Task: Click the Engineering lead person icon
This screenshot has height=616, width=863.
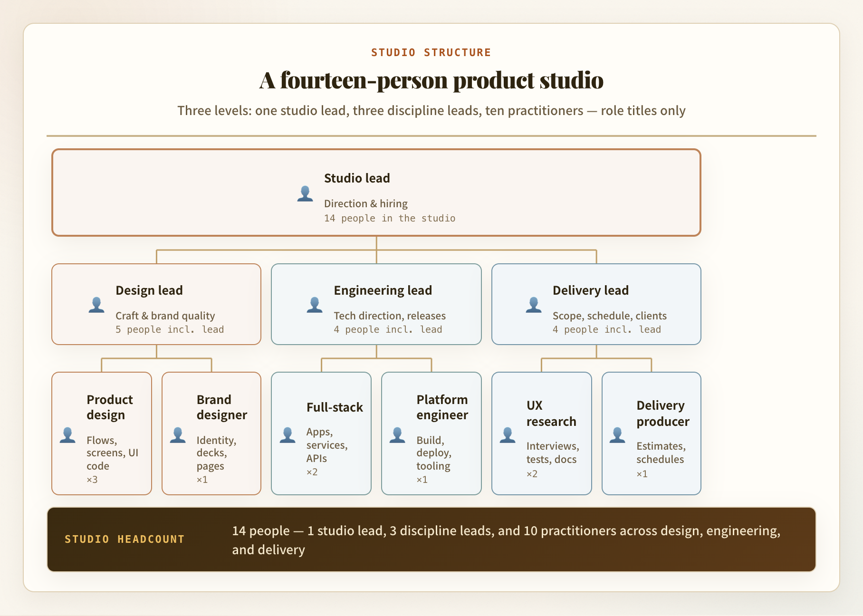Action: click(315, 305)
